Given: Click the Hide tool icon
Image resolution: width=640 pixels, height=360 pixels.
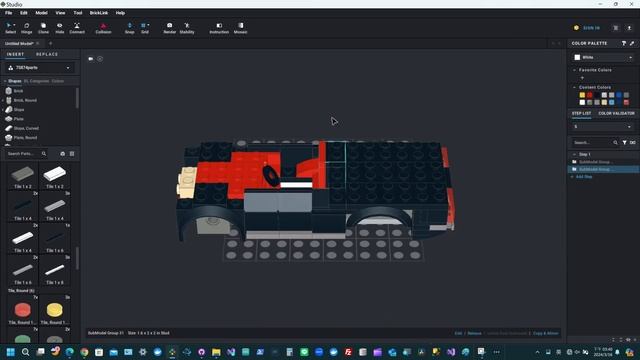Looking at the screenshot, I should pos(60,25).
